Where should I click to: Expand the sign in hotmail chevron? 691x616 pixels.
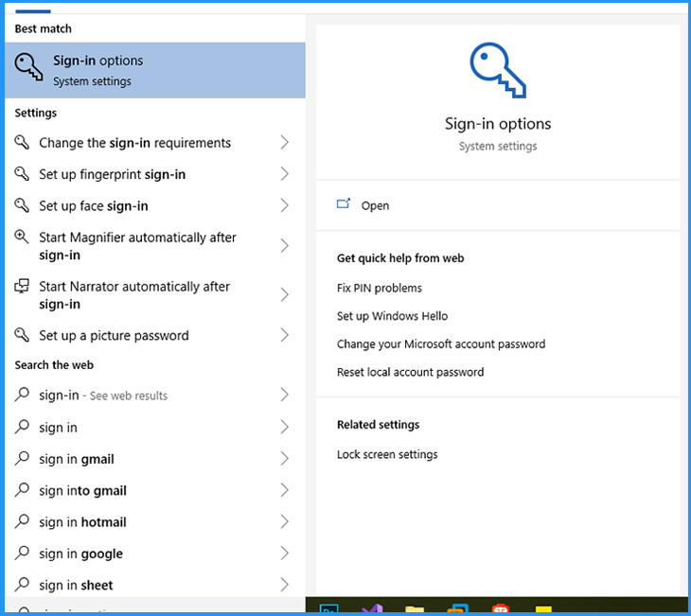point(285,521)
